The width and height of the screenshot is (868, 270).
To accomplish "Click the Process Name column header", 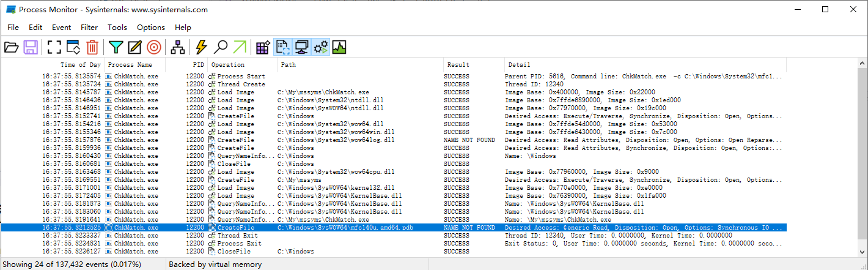I will (x=134, y=65).
